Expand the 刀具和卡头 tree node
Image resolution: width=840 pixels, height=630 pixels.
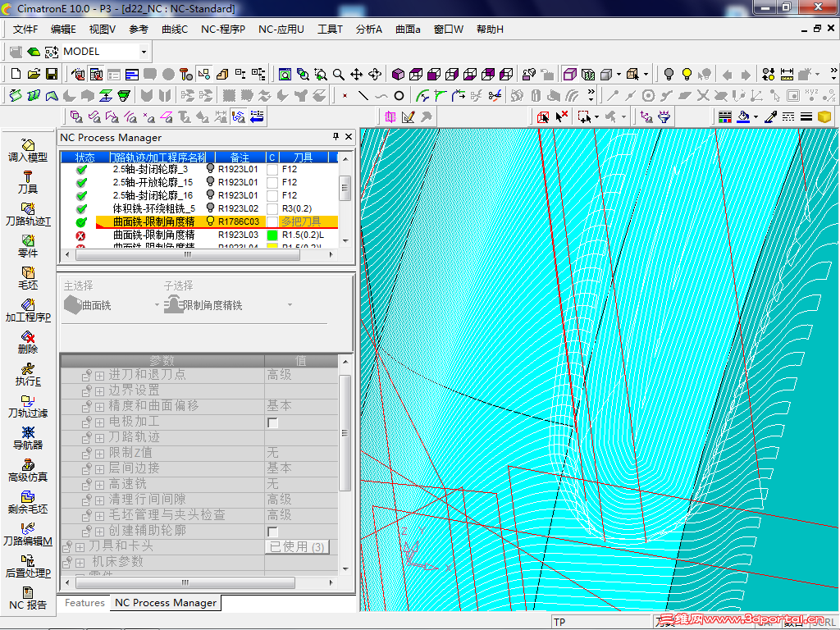point(80,547)
